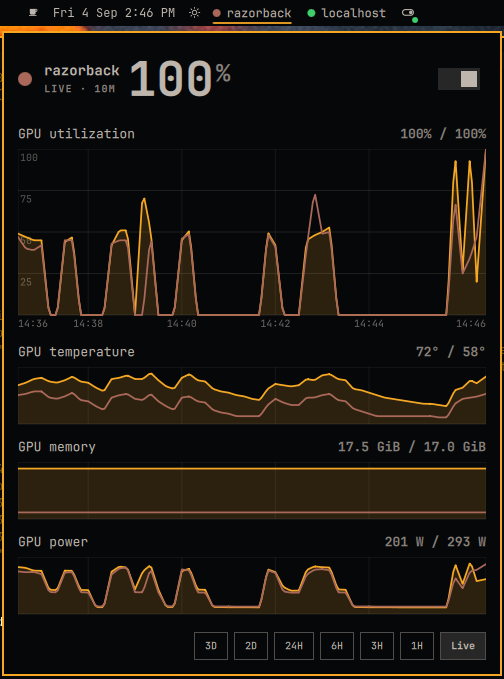Click the 25 gridline label on utilization chart
This screenshot has height=679, width=504.
click(26, 282)
